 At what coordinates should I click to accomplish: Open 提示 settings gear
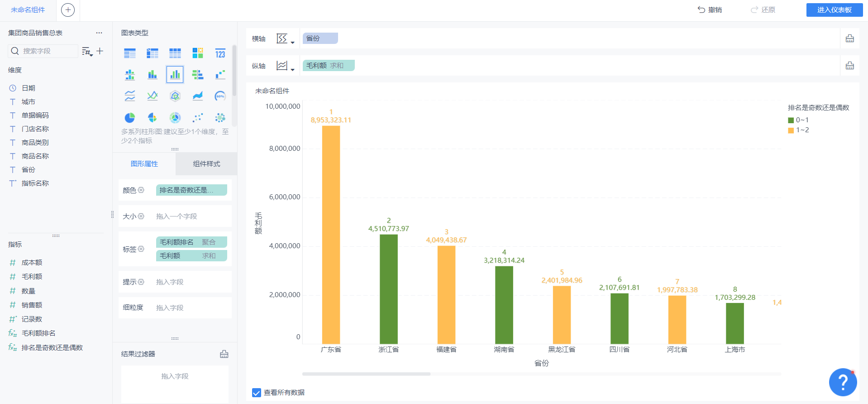[x=141, y=282]
